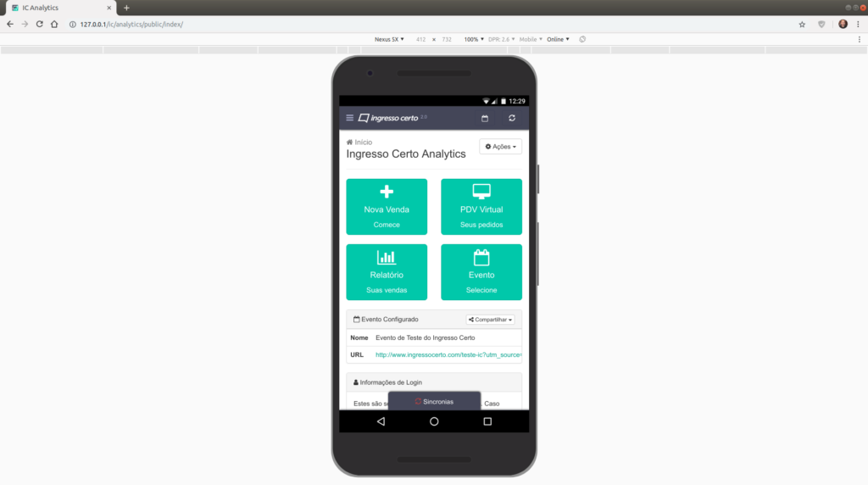Click the browser back arrow

pos(10,25)
